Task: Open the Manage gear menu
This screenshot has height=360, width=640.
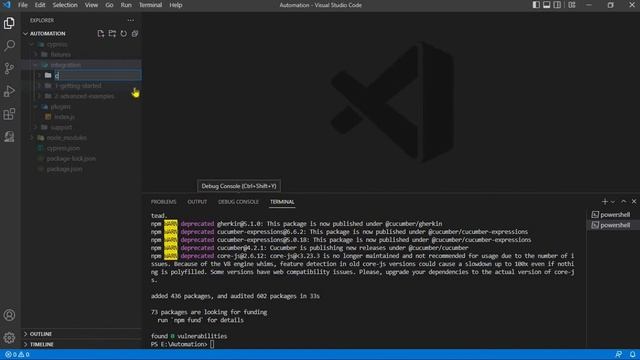Action: tap(9, 338)
